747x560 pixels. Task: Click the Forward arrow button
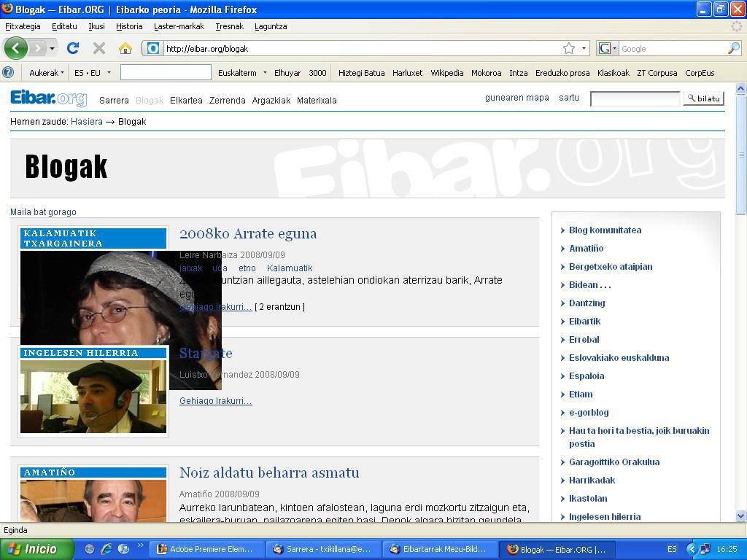point(37,48)
